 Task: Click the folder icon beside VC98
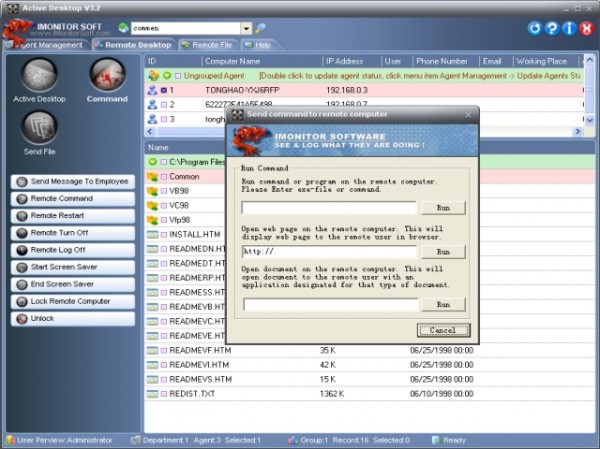coord(152,206)
